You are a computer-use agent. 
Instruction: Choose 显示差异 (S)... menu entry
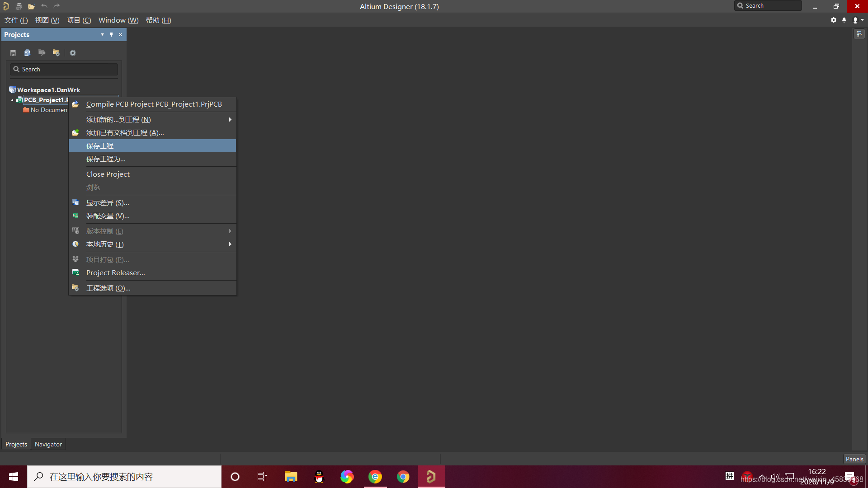[x=153, y=203]
